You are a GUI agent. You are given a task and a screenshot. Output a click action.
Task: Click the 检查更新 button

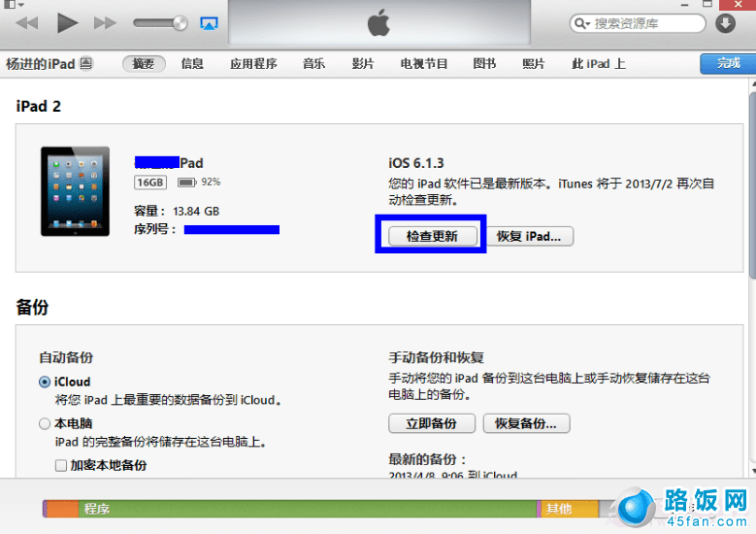pos(433,236)
